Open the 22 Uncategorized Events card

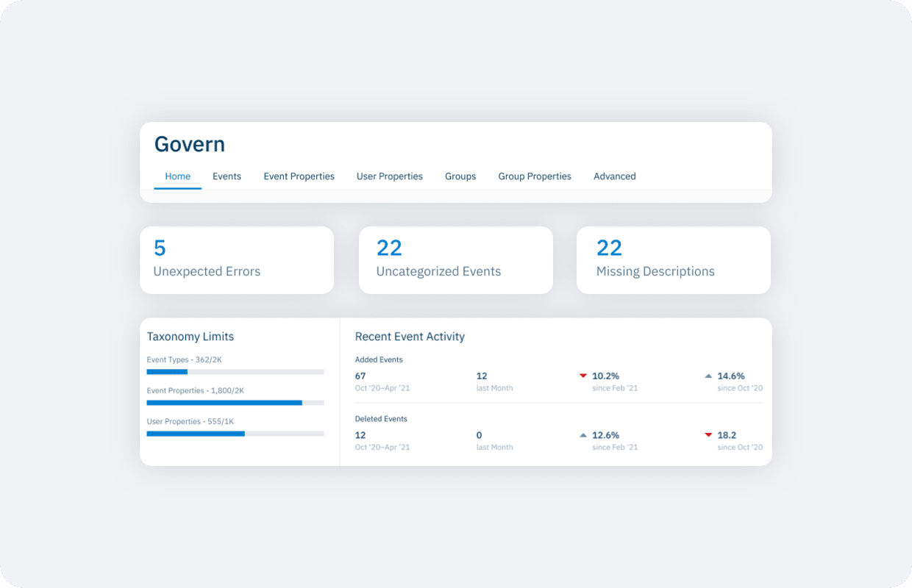(x=456, y=260)
